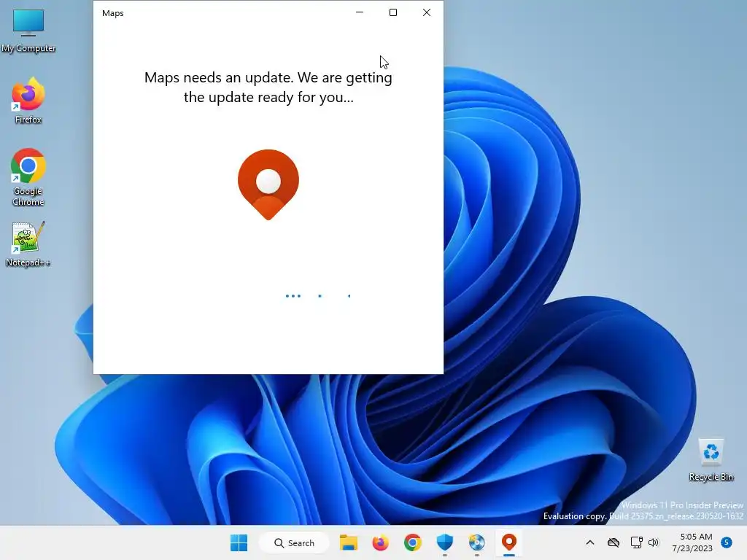Expand the hidden system tray icons chevron
Screen dimensions: 747x560
coord(589,542)
